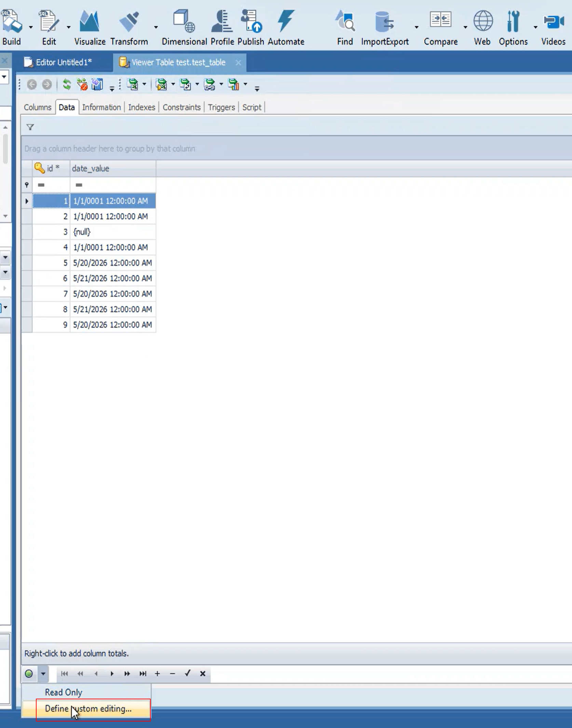Delete the row with minus button
The width and height of the screenshot is (572, 728).
click(173, 673)
